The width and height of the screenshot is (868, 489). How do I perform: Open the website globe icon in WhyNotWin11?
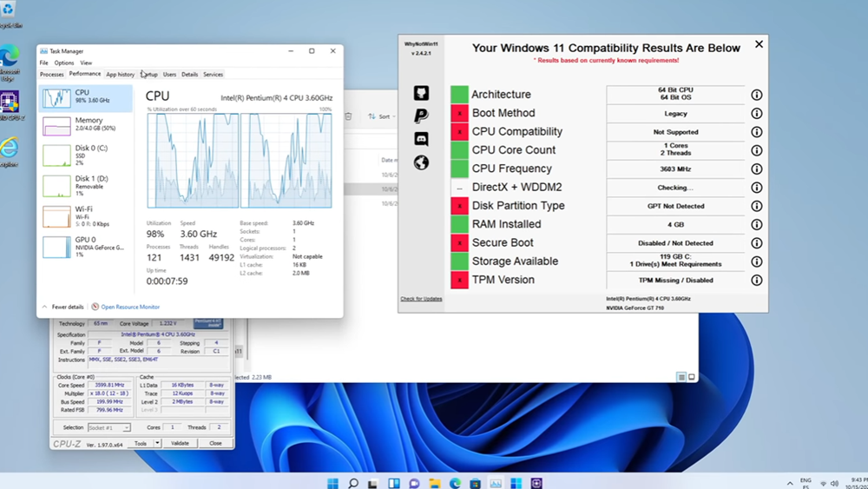[421, 162]
